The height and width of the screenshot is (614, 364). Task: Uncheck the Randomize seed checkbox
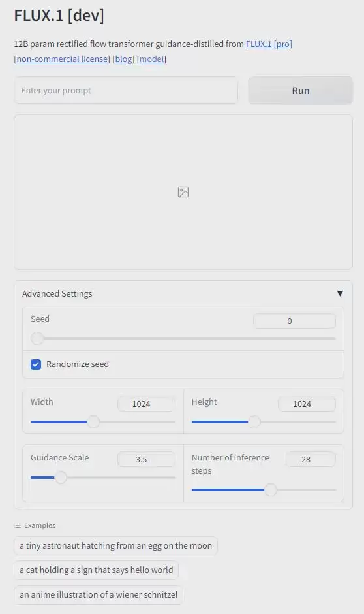(36, 364)
